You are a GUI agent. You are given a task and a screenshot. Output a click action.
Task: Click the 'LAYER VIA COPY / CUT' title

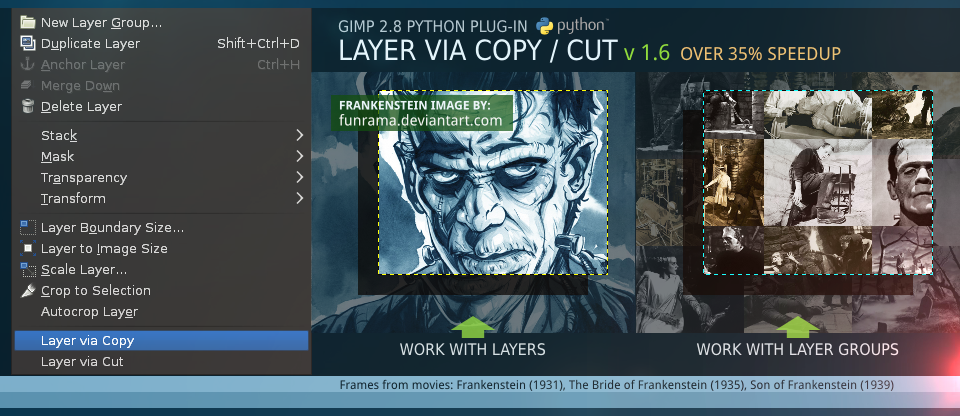[477, 52]
